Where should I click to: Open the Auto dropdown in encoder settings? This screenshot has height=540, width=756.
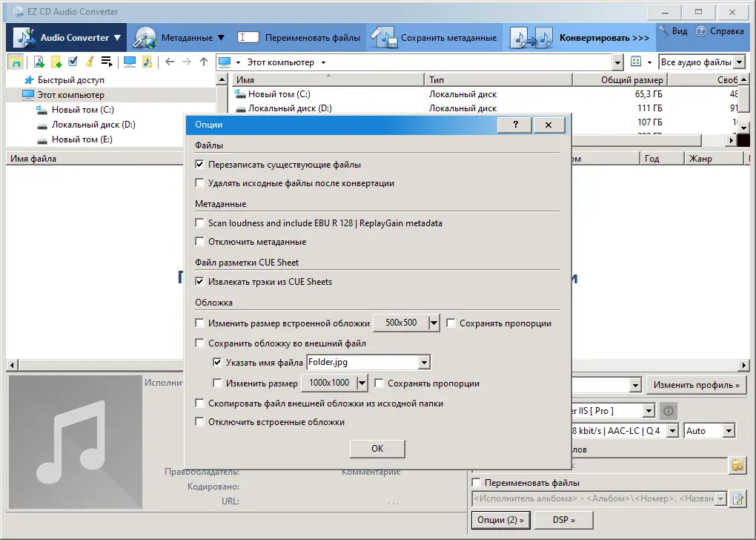coord(729,430)
